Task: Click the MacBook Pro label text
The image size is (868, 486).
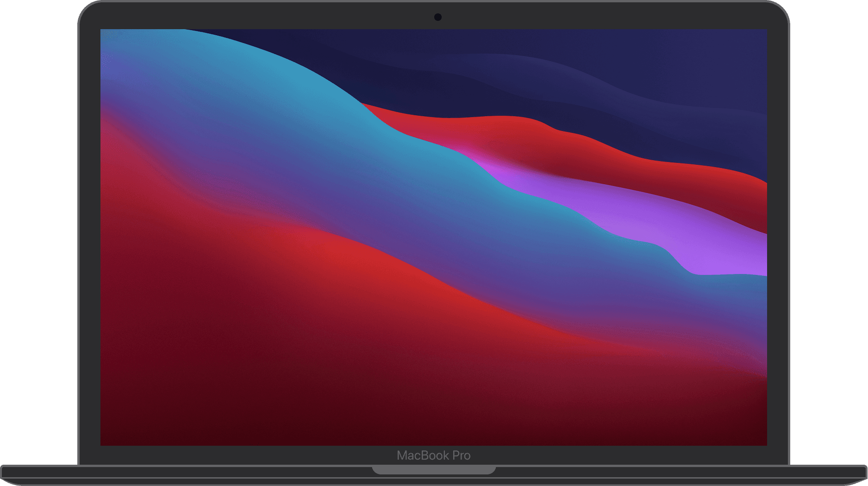Action: click(433, 455)
